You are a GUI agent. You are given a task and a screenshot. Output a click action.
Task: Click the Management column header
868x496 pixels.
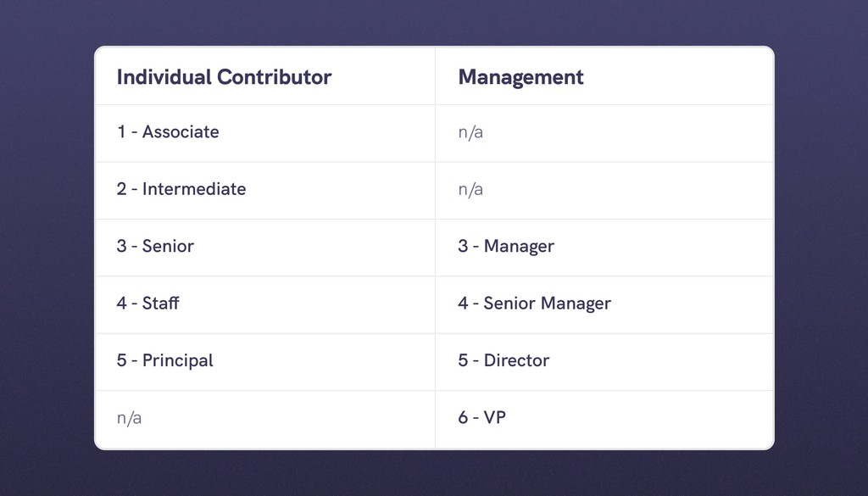point(520,77)
